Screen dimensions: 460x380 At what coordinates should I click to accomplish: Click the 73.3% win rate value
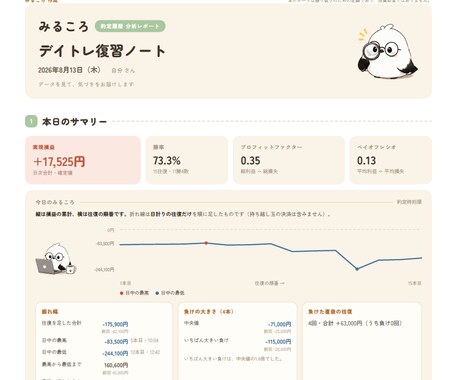click(167, 161)
